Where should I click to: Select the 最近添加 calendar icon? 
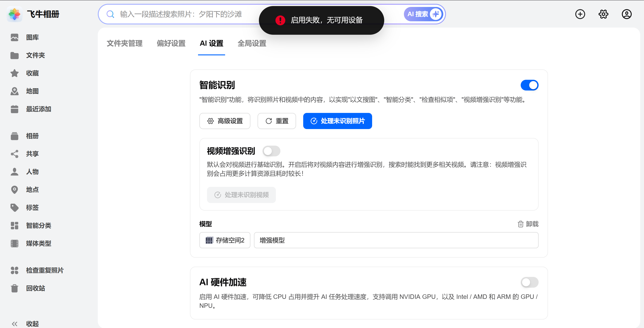15,109
